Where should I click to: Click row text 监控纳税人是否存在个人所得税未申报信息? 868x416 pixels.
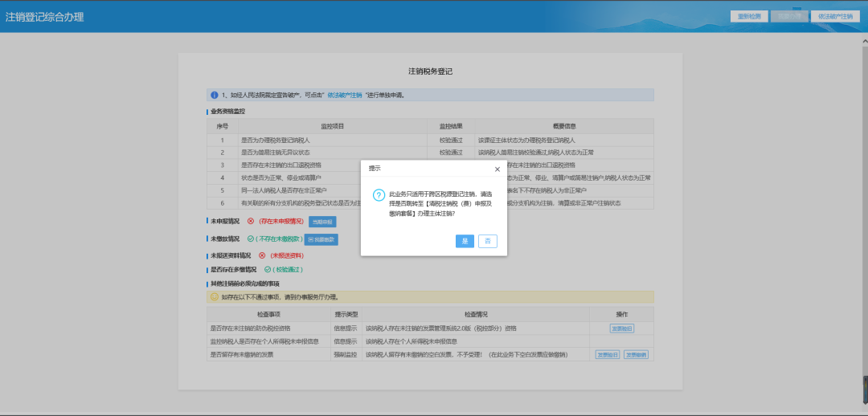point(264,341)
